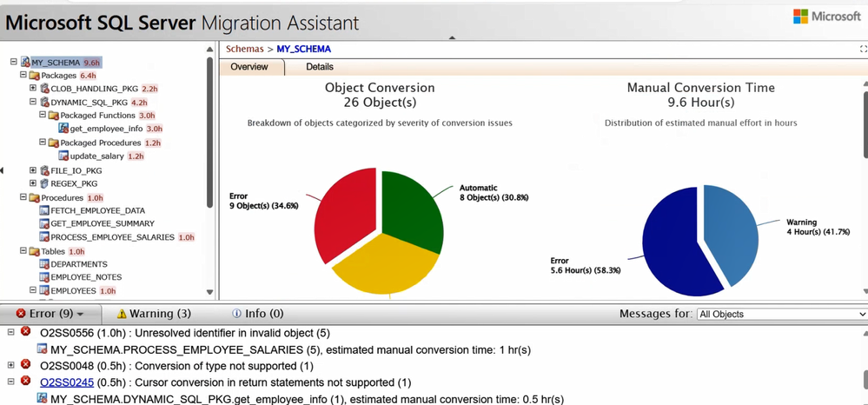Collapse the Packages tree node
The width and height of the screenshot is (868, 405).
(23, 74)
